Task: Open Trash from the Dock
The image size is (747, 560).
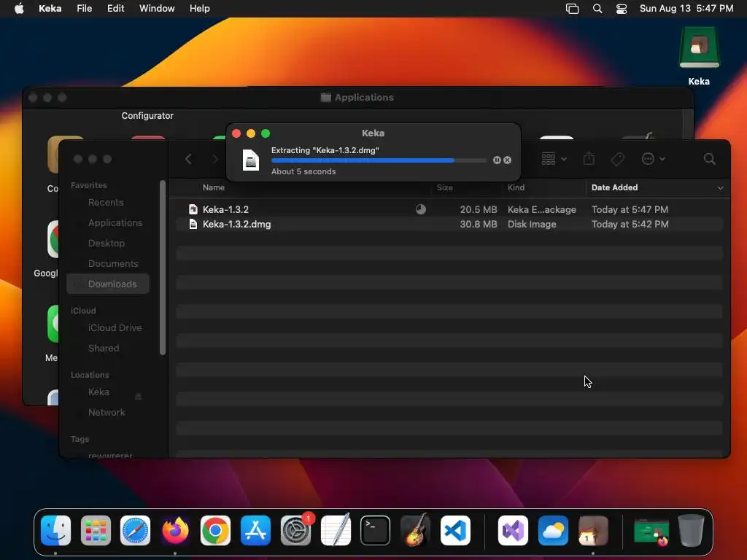Action: tap(691, 531)
